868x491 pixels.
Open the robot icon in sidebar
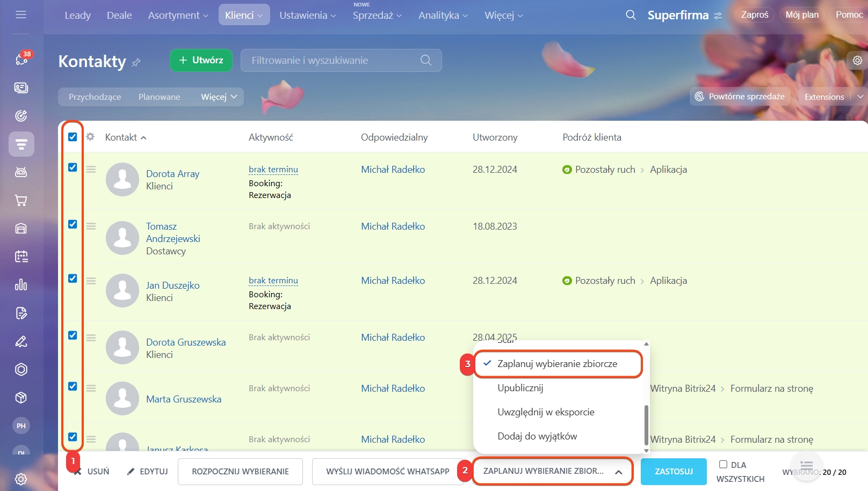click(21, 172)
